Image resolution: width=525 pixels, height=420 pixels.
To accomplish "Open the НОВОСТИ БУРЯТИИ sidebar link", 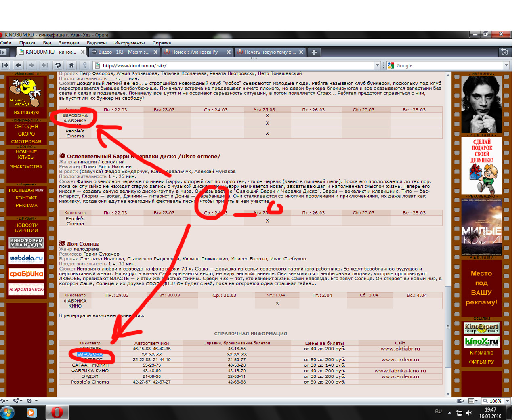I will (x=26, y=228).
